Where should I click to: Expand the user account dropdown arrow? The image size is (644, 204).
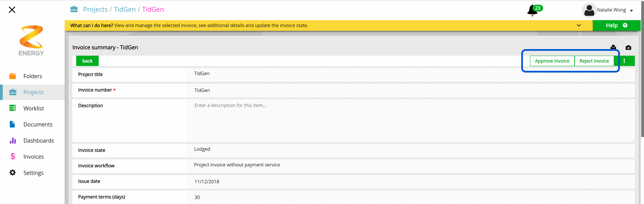coord(631,11)
